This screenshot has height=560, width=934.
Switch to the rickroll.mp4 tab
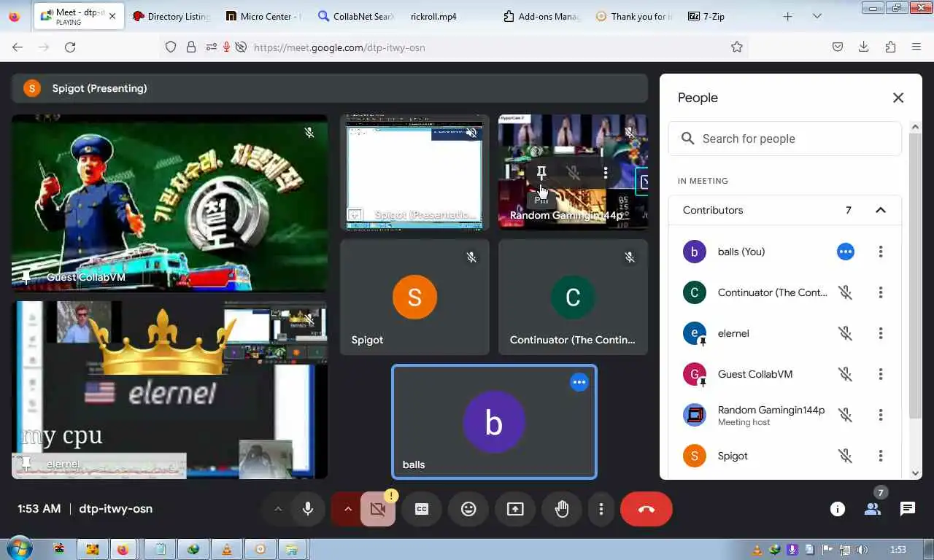pyautogui.click(x=448, y=16)
